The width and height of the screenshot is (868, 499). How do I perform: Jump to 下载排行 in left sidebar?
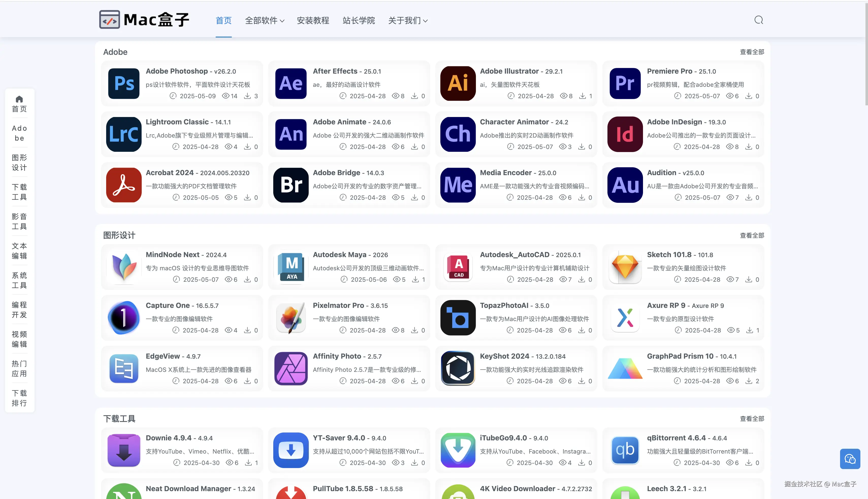(19, 398)
